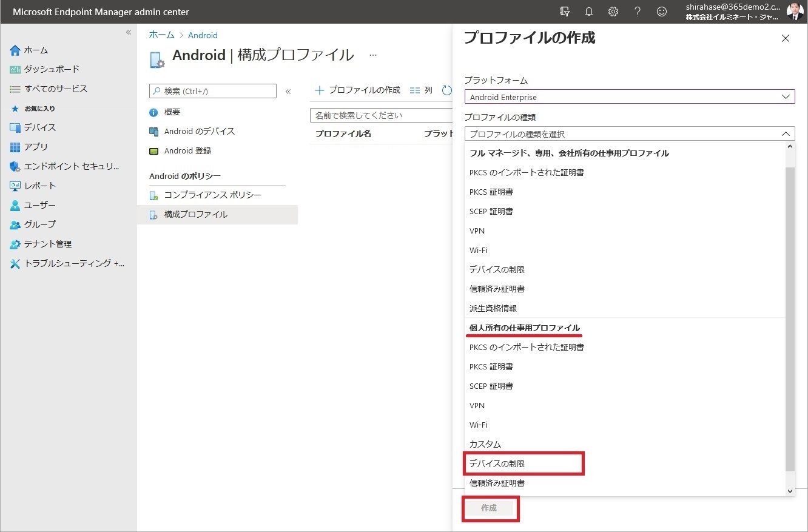This screenshot has width=808, height=532.
Task: Click the お気に入り favorites heading in the sidebar
Action: pyautogui.click(x=39, y=109)
